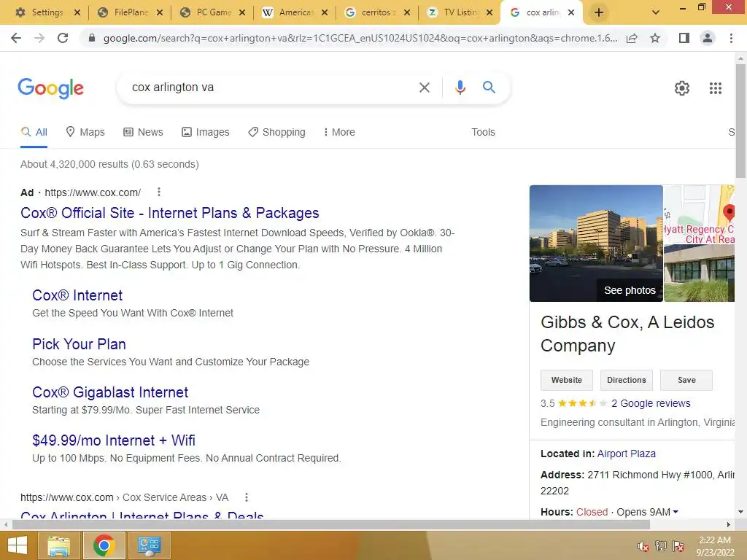Click the vertical scrollbar thumb
Image resolution: width=747 pixels, height=560 pixels.
[x=740, y=122]
